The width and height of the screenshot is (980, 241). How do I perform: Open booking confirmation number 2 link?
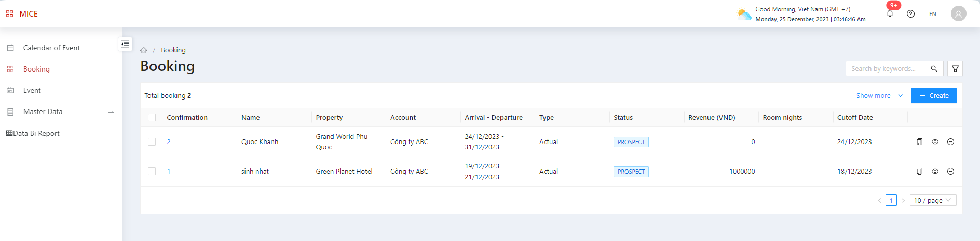(x=169, y=142)
